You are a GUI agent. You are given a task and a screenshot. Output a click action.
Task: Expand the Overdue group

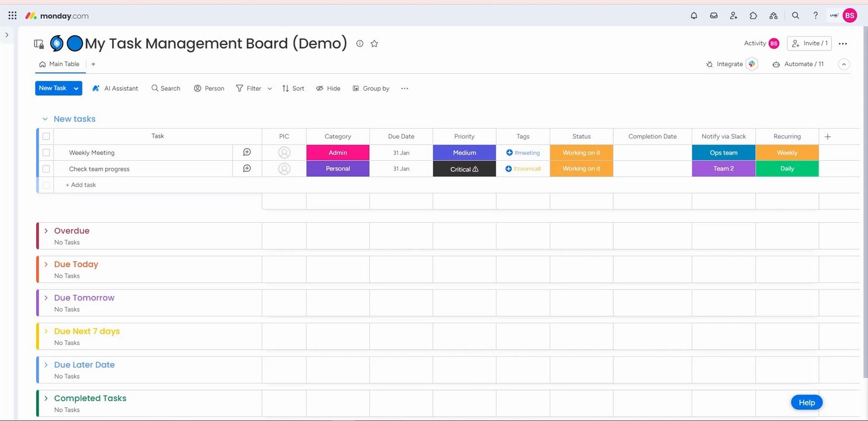(46, 231)
